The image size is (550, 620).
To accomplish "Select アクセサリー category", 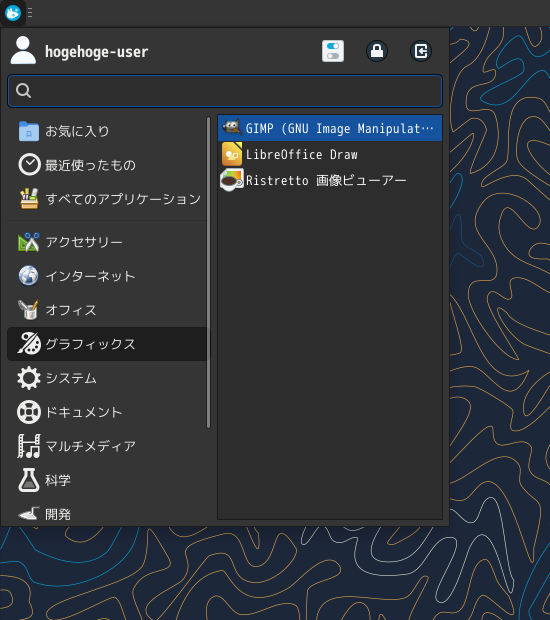I will pos(107,242).
